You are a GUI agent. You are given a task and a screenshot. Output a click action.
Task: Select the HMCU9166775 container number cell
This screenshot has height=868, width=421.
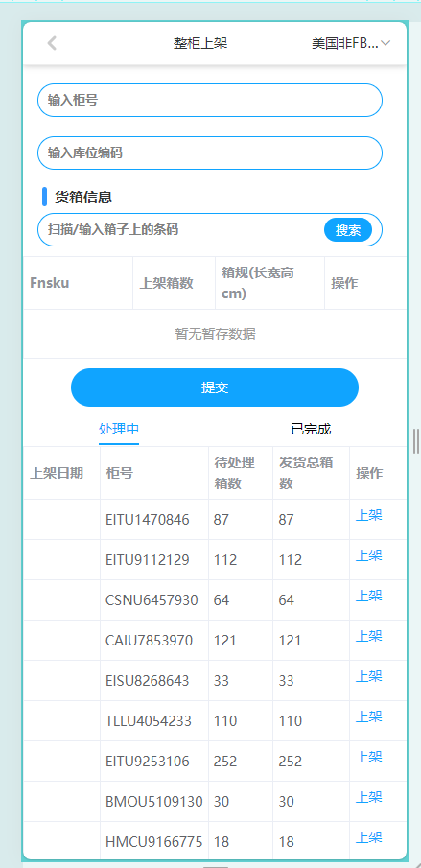point(154,842)
